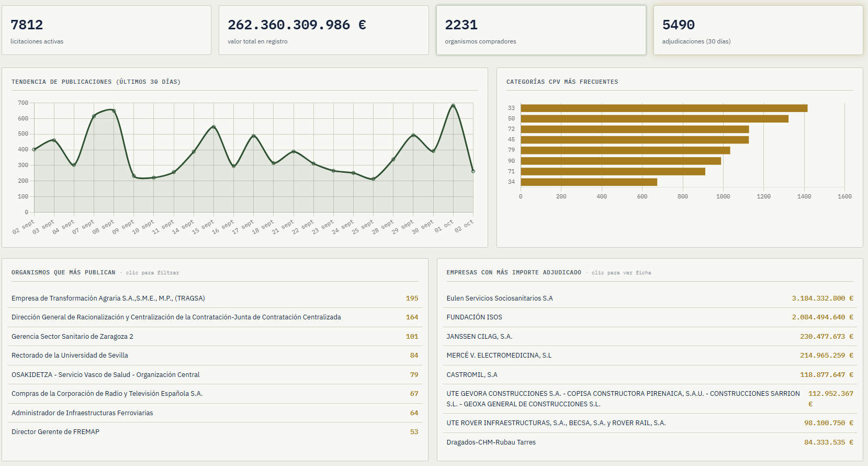Image resolution: width=868 pixels, height=466 pixels.
Task: Select CPV category 33 bar
Action: 664,108
